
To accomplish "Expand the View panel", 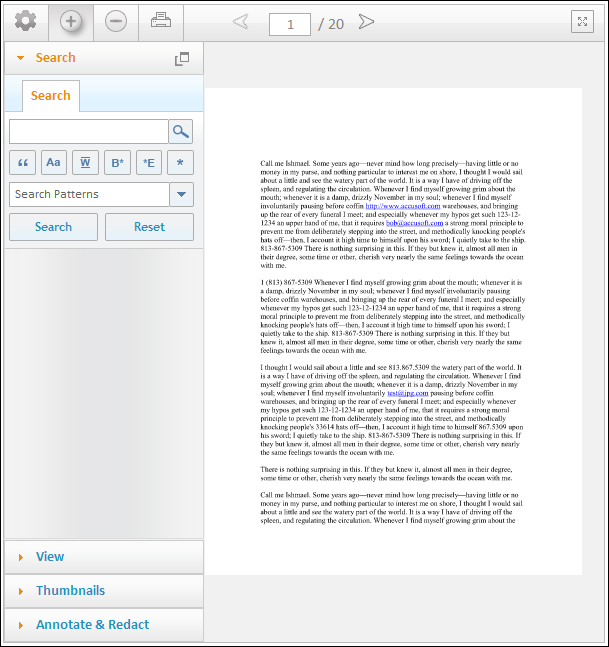I will coord(50,557).
